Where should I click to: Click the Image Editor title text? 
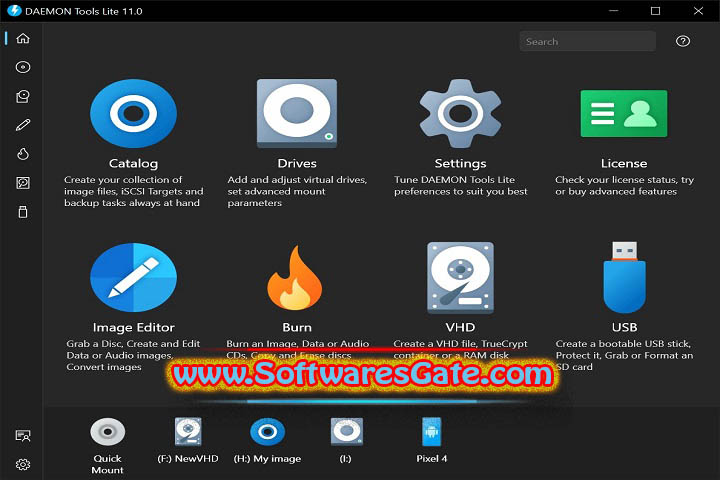[x=133, y=328]
